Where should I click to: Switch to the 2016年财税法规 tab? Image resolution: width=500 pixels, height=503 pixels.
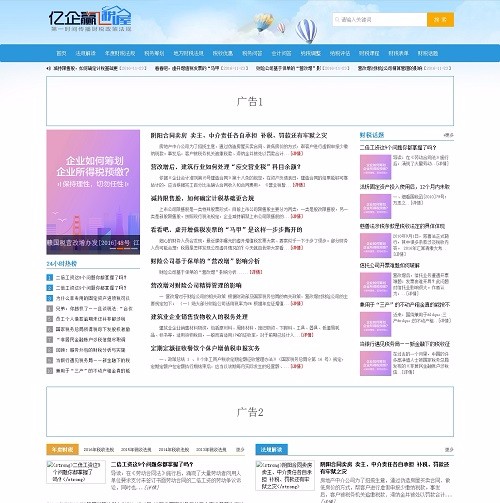click(x=99, y=450)
